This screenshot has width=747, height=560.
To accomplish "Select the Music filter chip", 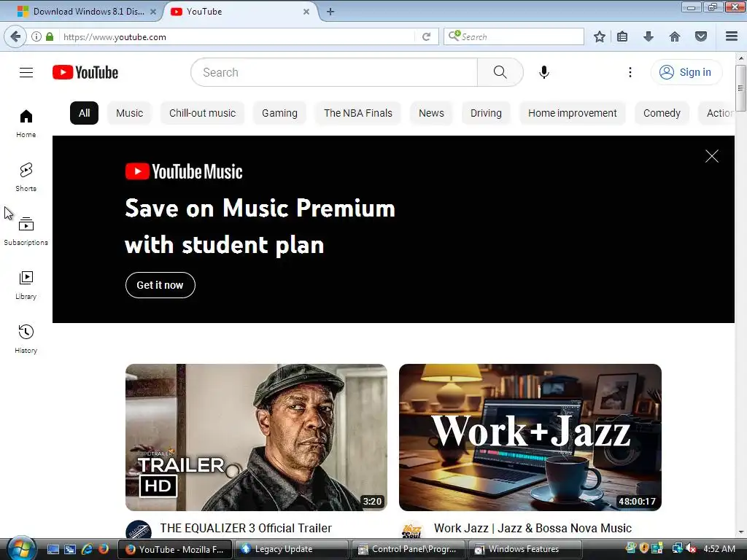I will [x=130, y=113].
